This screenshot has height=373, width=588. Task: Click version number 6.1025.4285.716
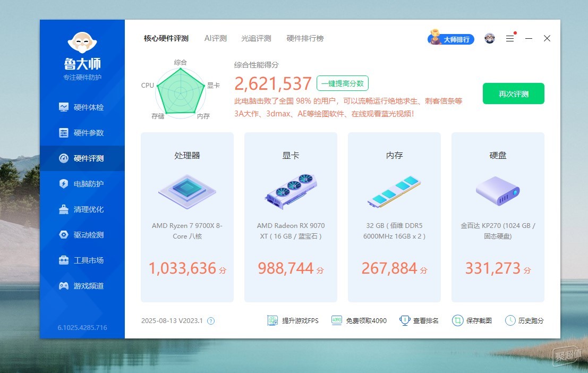(x=82, y=328)
